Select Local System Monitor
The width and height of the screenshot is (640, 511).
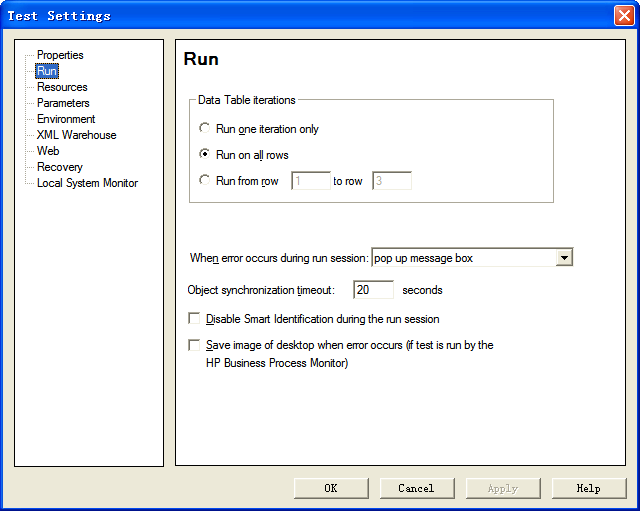87,183
